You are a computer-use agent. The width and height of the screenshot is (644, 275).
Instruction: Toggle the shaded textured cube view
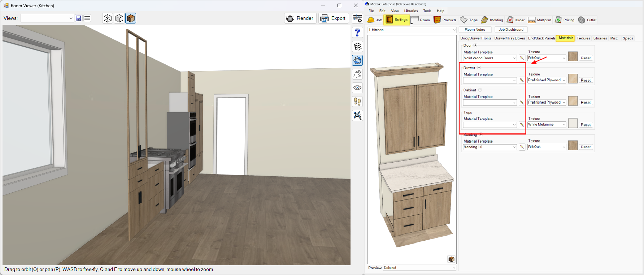click(131, 18)
